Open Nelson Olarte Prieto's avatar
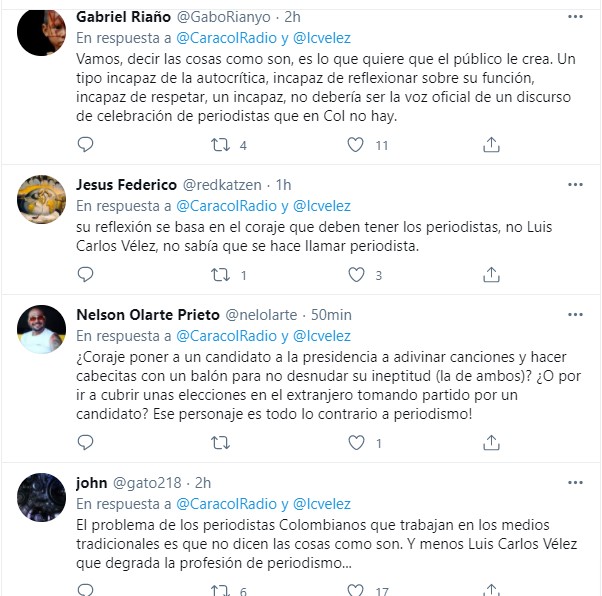602x596 pixels. coord(42,328)
